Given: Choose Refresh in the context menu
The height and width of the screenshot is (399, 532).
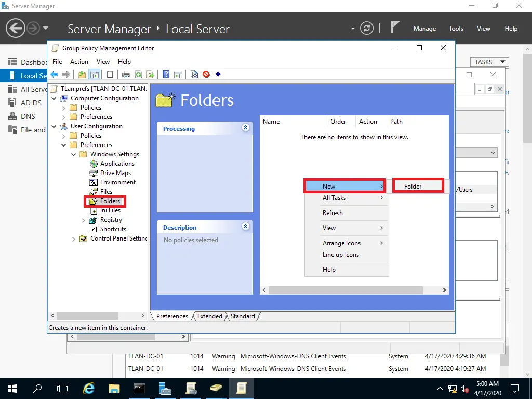Looking at the screenshot, I should pos(347,212).
